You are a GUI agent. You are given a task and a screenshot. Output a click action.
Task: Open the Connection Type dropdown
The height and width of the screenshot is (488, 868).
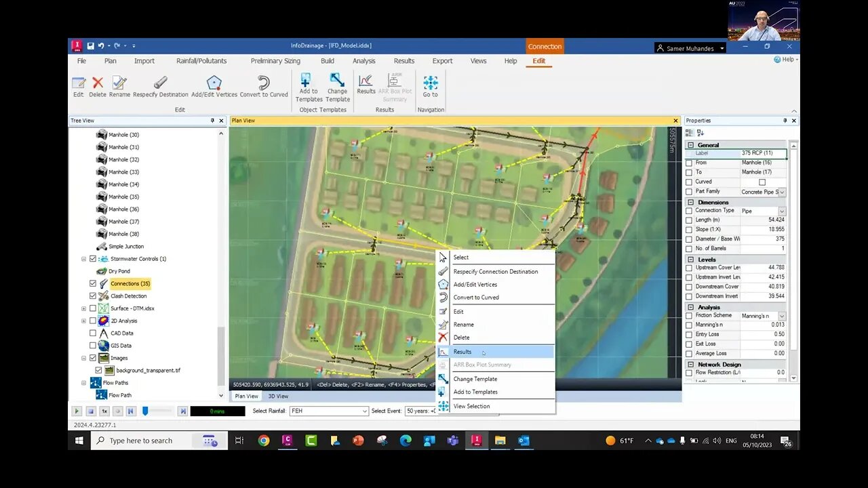pos(782,211)
